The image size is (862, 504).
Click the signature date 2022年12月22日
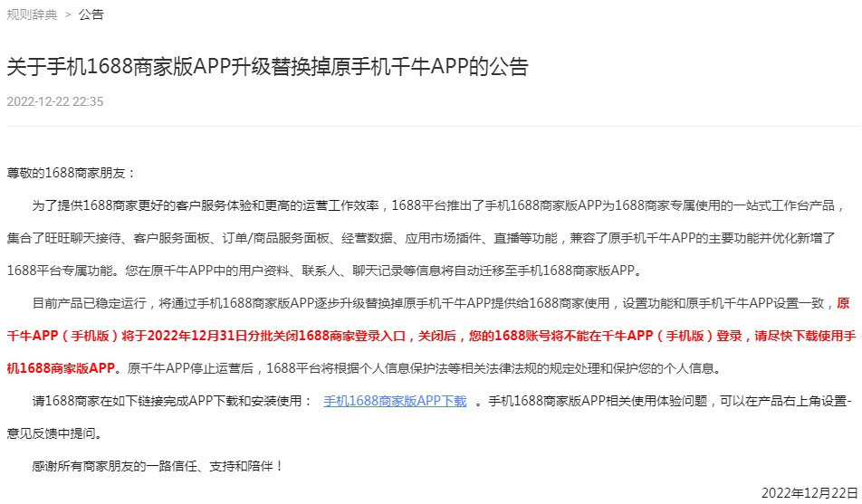(x=809, y=493)
